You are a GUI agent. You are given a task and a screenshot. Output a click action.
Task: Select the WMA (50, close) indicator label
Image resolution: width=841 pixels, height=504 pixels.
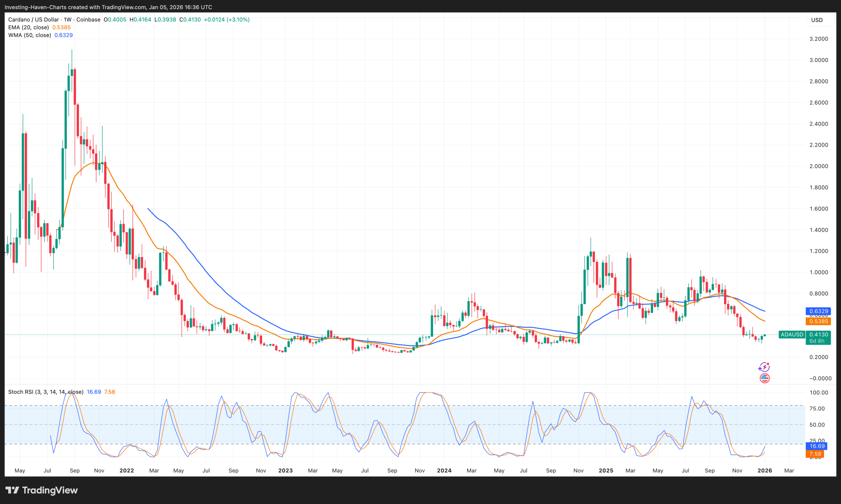coord(29,35)
